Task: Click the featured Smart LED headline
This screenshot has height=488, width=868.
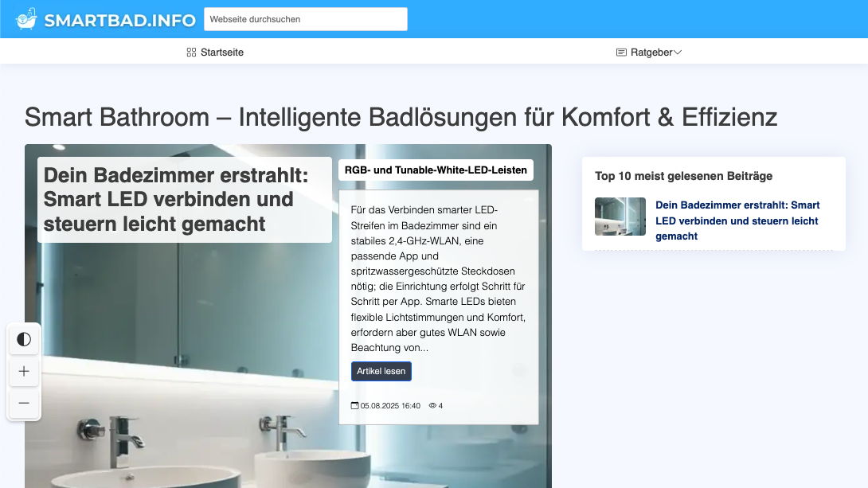Action: click(176, 199)
